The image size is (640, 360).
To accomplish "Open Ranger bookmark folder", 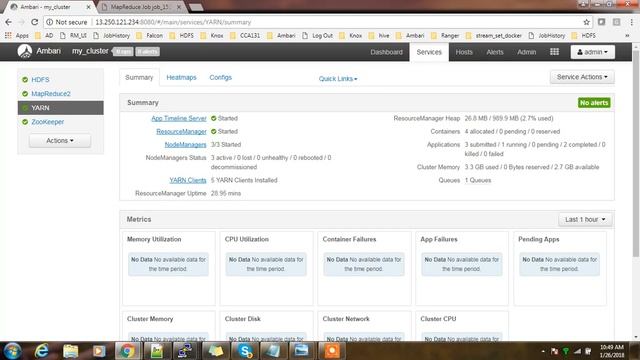I will (x=445, y=36).
